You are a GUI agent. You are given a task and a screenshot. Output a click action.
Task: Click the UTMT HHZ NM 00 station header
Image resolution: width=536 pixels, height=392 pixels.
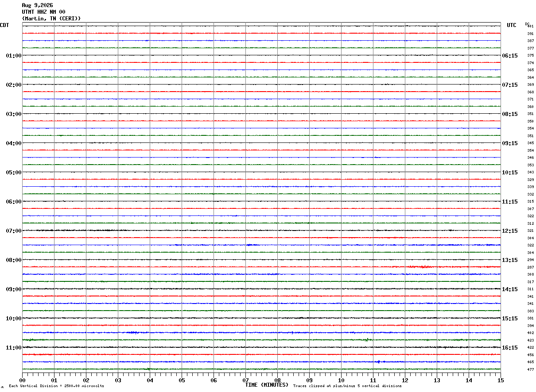click(x=43, y=12)
